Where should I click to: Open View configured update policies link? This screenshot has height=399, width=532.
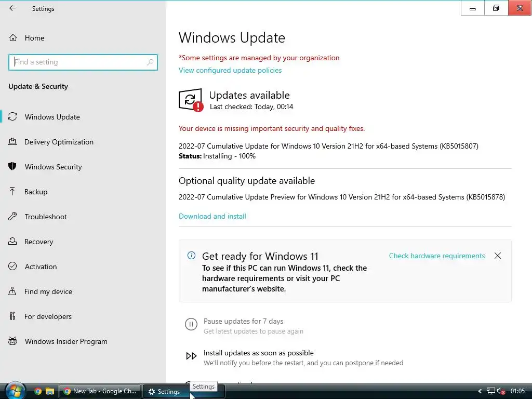pyautogui.click(x=230, y=70)
